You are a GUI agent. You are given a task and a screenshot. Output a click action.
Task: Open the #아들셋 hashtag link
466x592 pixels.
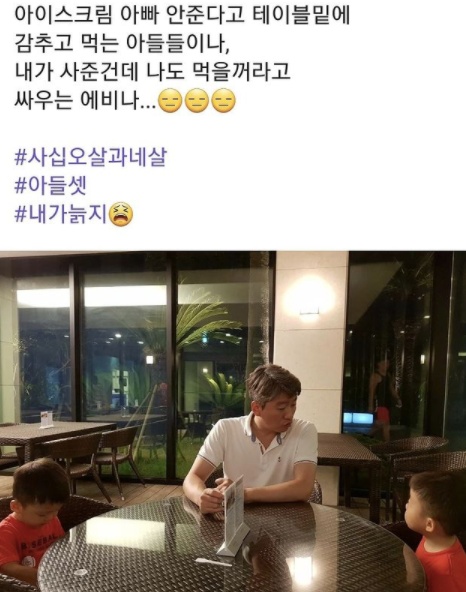[51, 186]
